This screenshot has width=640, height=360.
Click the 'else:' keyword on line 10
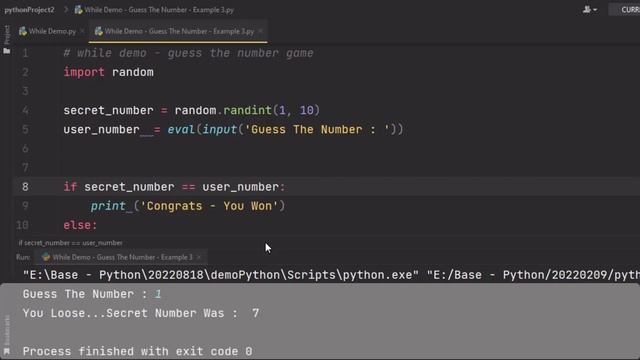coord(80,225)
